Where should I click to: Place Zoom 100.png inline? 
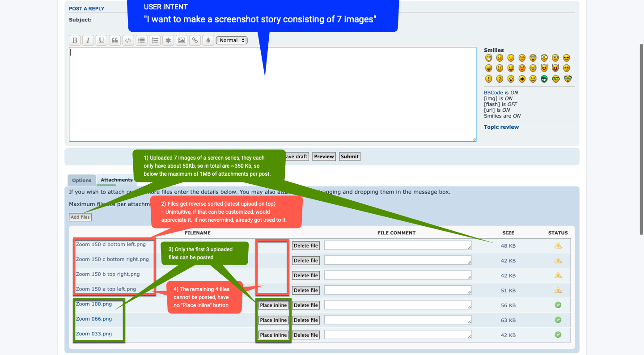(273, 305)
